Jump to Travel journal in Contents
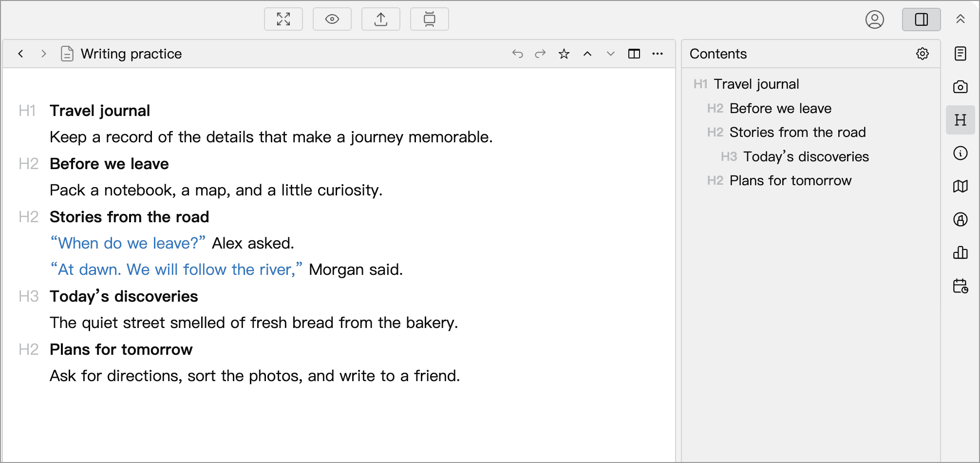 pyautogui.click(x=756, y=84)
